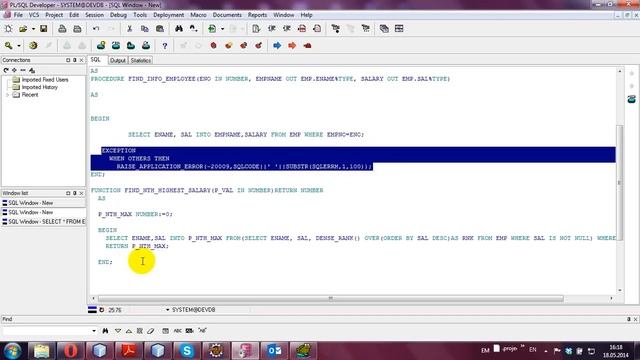Select the SQL tab

[96, 60]
